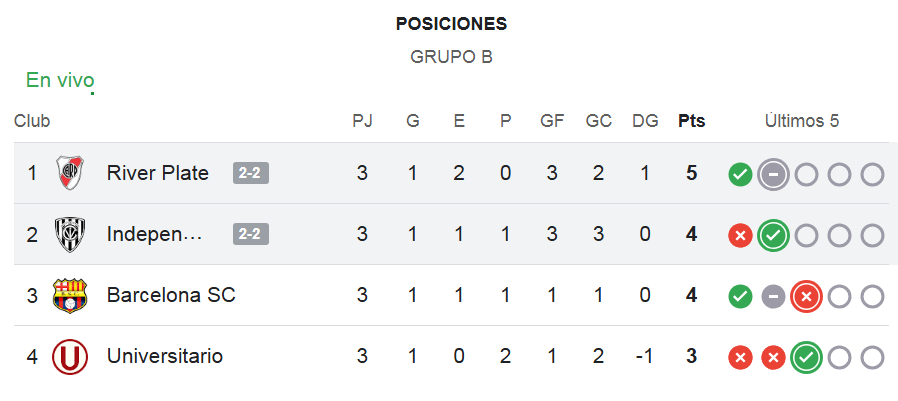Click the Pts column header

point(692,121)
